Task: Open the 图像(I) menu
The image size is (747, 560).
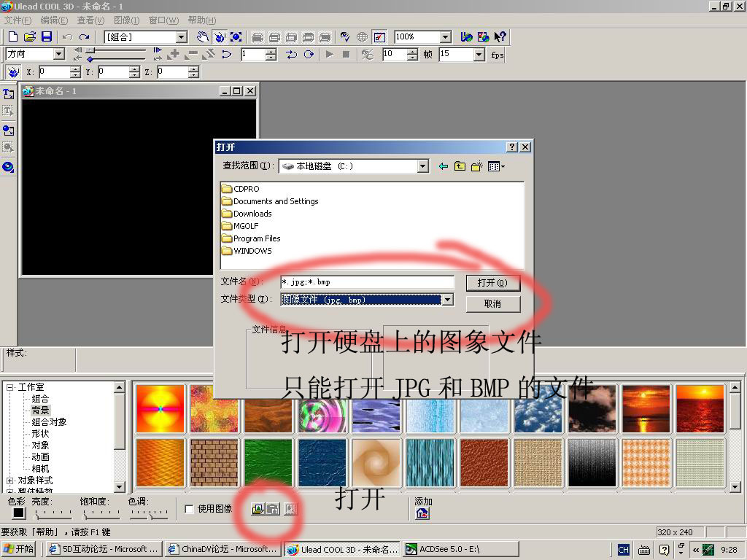Action: (x=127, y=20)
